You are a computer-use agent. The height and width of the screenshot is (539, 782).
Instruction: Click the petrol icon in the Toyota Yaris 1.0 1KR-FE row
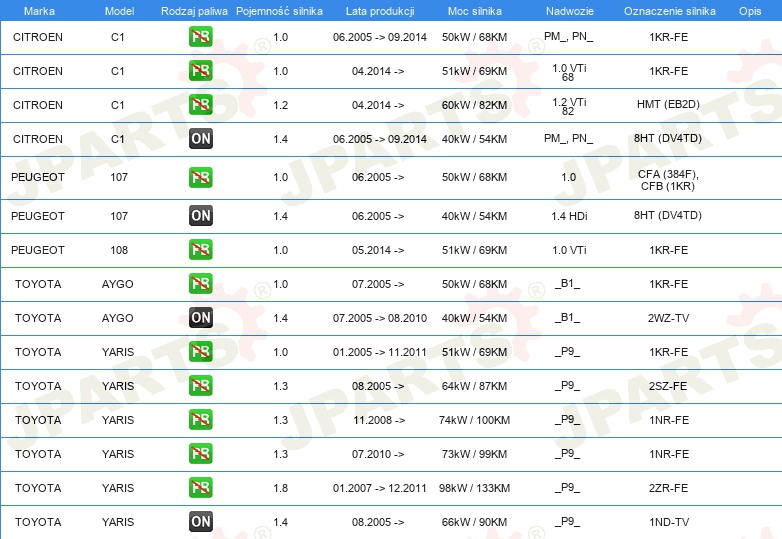200,352
